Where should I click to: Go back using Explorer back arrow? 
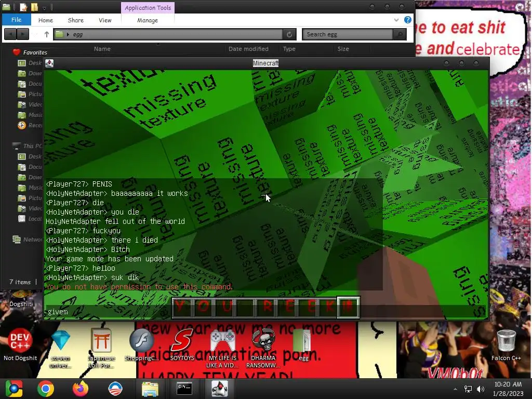(10, 34)
